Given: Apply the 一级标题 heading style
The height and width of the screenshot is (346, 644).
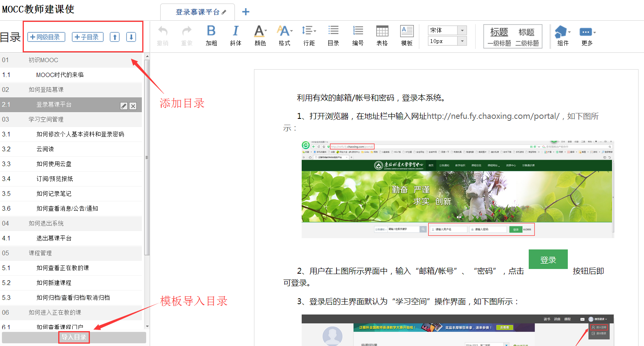Looking at the screenshot, I should (499, 36).
